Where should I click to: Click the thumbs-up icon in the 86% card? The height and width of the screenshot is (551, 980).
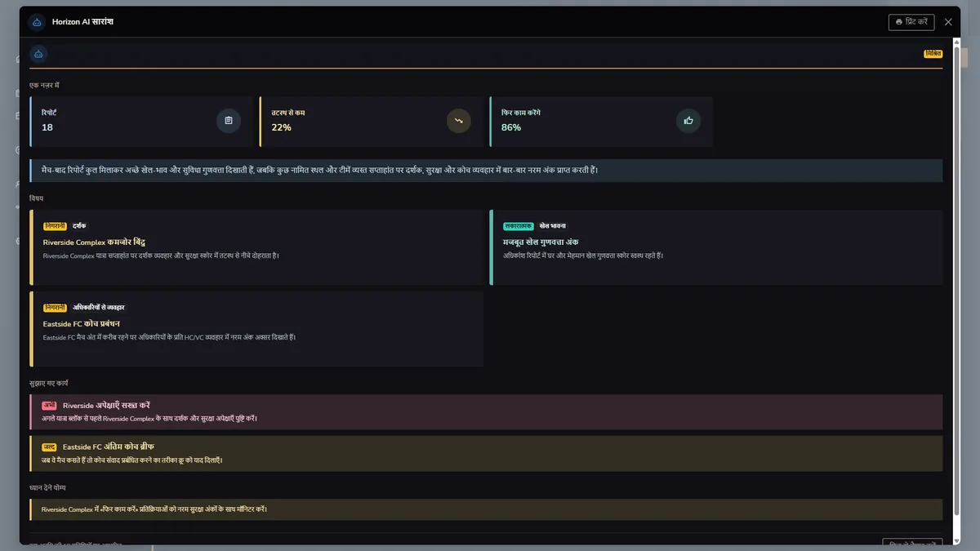tap(688, 121)
